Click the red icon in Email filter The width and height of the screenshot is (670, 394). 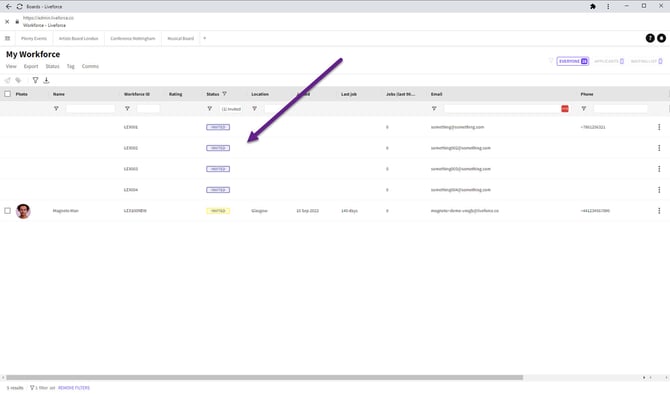565,109
